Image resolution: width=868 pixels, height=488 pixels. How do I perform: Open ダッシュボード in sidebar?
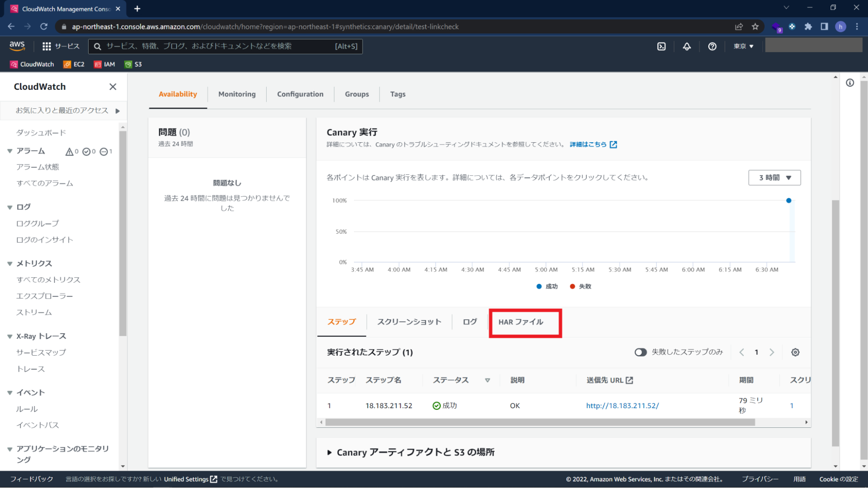tap(41, 133)
